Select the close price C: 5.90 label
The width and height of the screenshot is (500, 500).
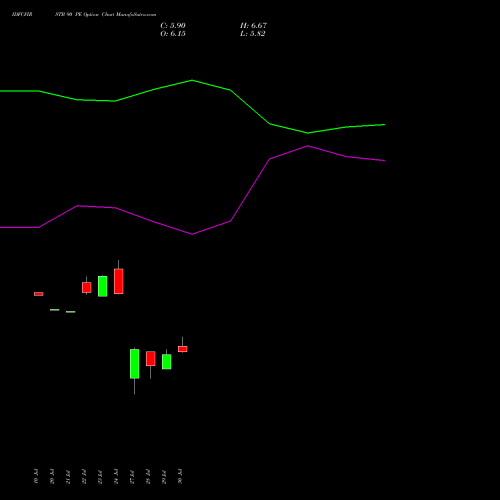point(173,26)
